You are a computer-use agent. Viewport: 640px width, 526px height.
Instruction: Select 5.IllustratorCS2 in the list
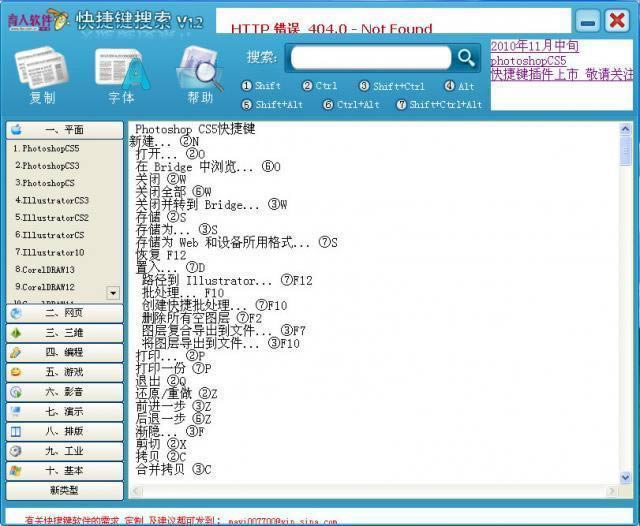point(52,218)
